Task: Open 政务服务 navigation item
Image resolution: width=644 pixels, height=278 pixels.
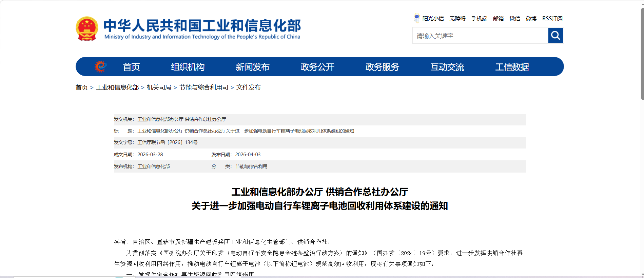Action: click(382, 67)
